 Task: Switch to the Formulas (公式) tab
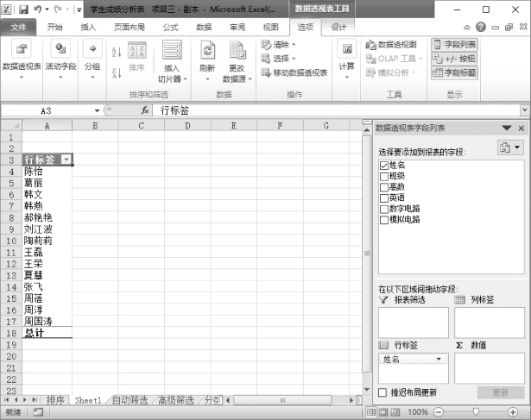[x=170, y=27]
